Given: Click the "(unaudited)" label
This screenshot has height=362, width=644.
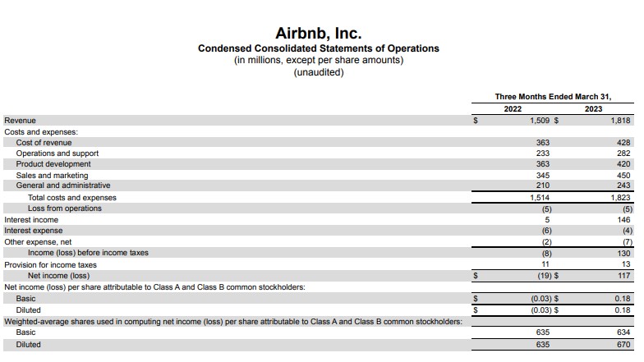Looking at the screenshot, I should 318,72.
